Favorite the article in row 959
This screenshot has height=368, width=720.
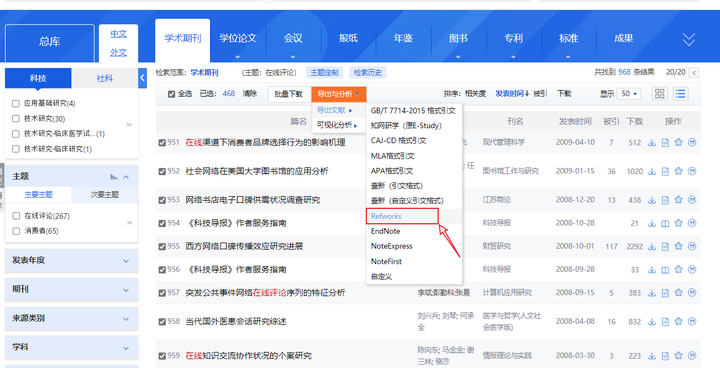(x=678, y=356)
